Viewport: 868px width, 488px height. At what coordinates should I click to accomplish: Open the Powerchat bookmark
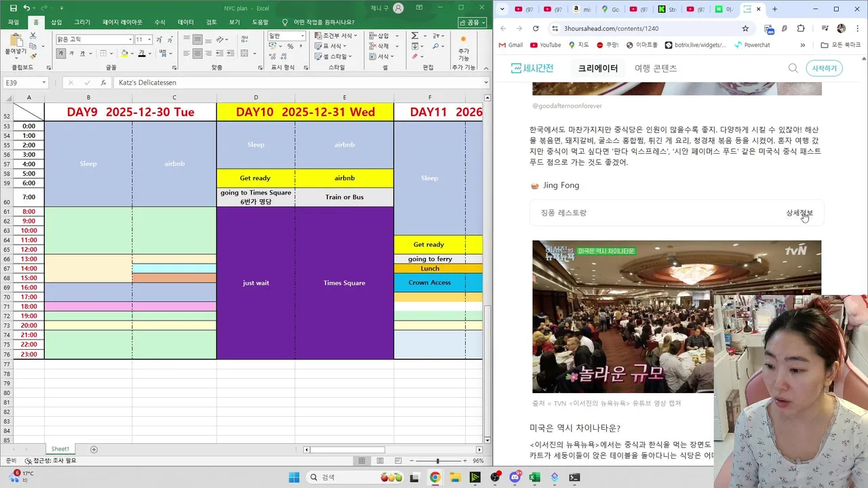pos(751,45)
